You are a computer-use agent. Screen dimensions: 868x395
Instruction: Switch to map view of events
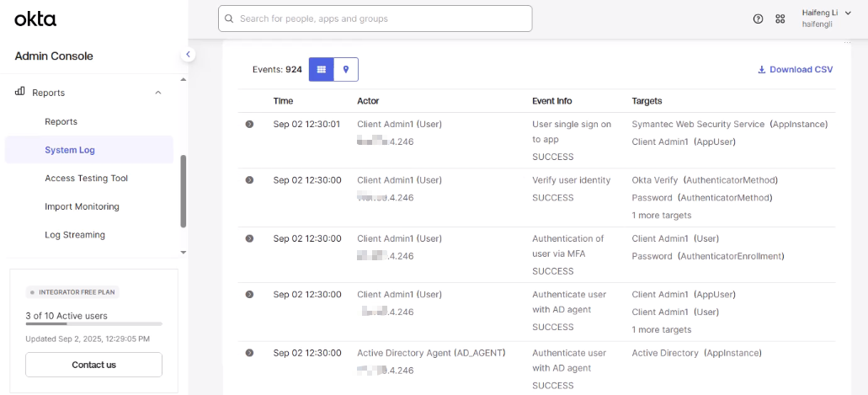click(346, 69)
